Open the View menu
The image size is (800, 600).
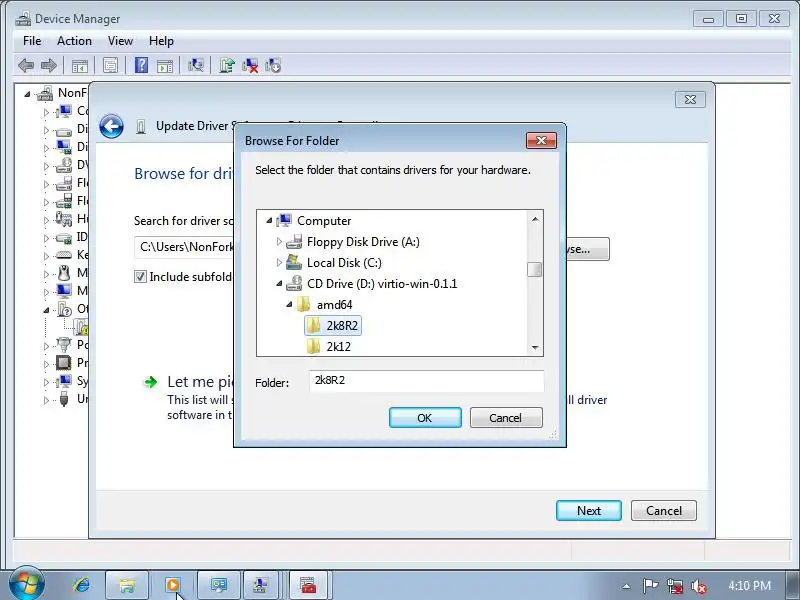(120, 41)
